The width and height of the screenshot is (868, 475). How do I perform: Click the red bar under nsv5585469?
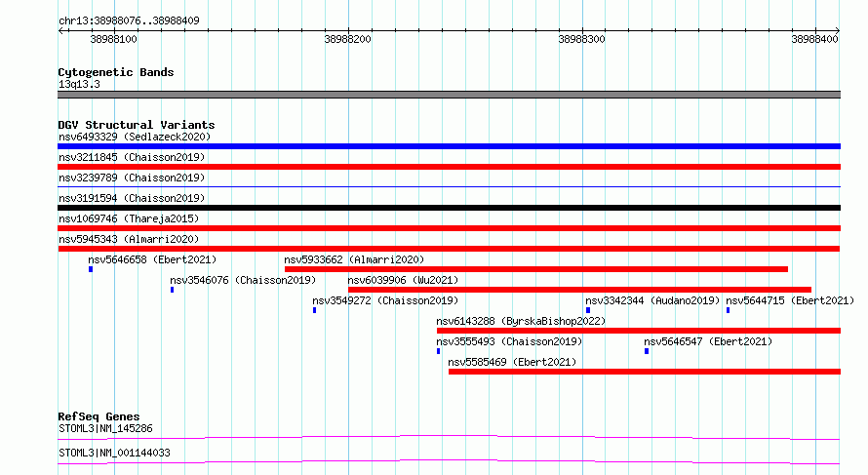coord(645,372)
